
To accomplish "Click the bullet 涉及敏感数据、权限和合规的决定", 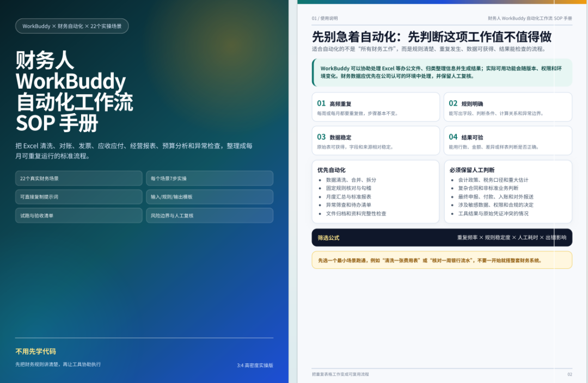I will (x=496, y=205).
